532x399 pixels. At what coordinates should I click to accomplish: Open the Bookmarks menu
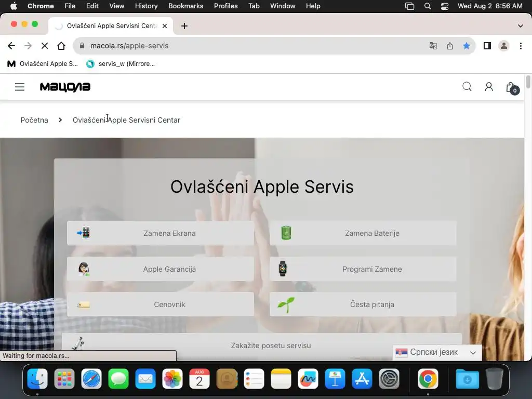(185, 6)
